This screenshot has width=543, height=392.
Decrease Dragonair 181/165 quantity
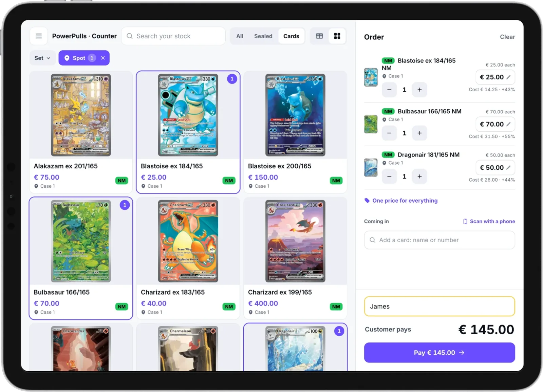point(389,176)
